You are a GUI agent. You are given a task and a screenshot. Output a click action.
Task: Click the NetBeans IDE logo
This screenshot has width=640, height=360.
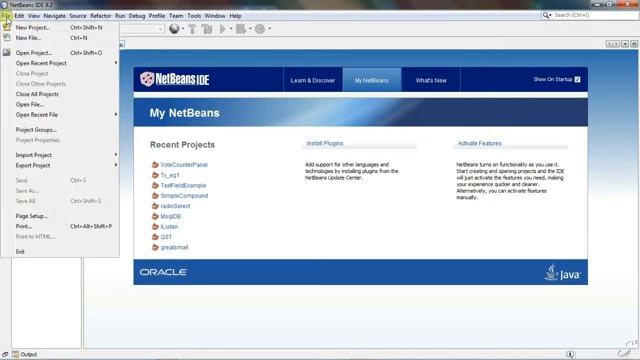click(175, 79)
